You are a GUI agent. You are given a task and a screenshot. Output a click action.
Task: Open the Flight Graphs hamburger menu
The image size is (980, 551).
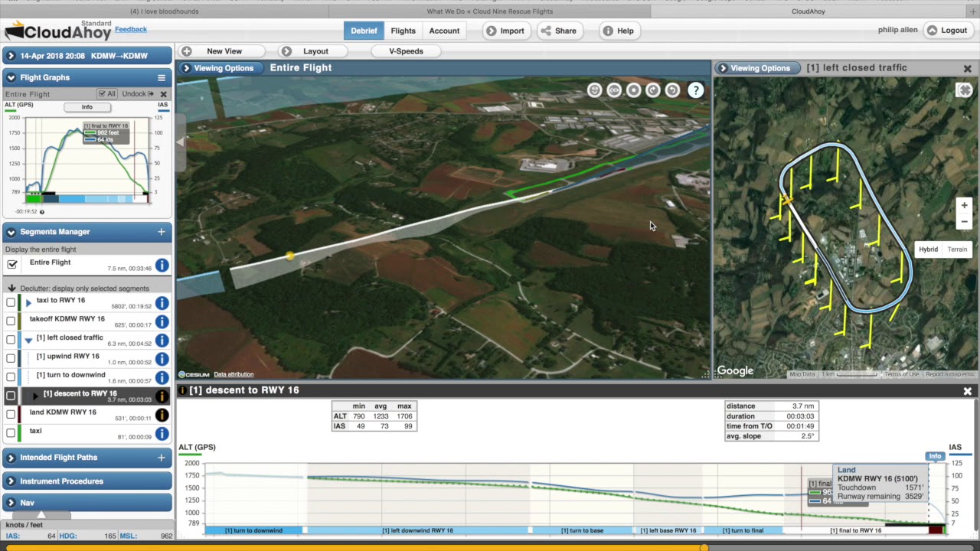pos(162,77)
